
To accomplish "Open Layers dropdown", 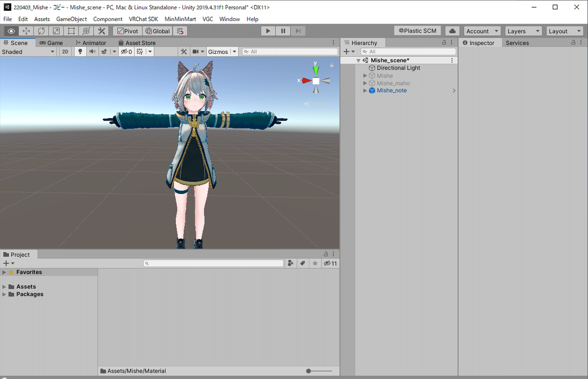I will pyautogui.click(x=523, y=31).
